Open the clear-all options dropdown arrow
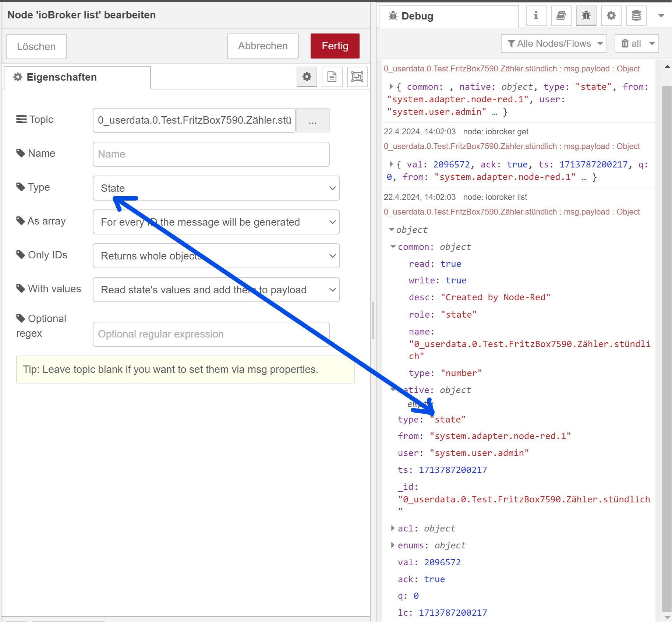This screenshot has height=622, width=672. (652, 43)
